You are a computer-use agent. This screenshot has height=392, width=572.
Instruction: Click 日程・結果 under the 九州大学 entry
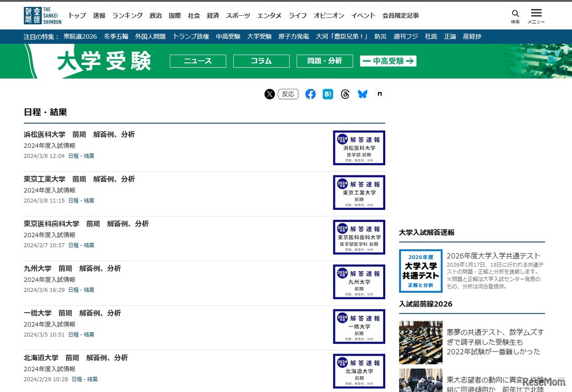coord(81,290)
